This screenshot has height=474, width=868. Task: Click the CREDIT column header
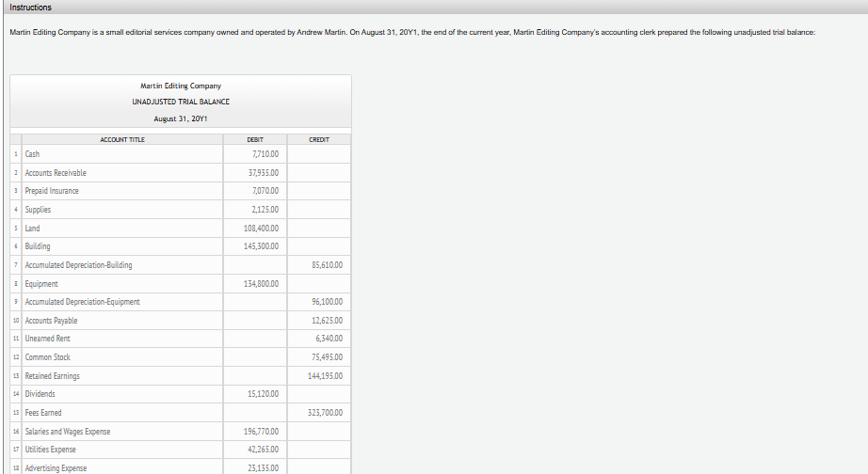(319, 139)
